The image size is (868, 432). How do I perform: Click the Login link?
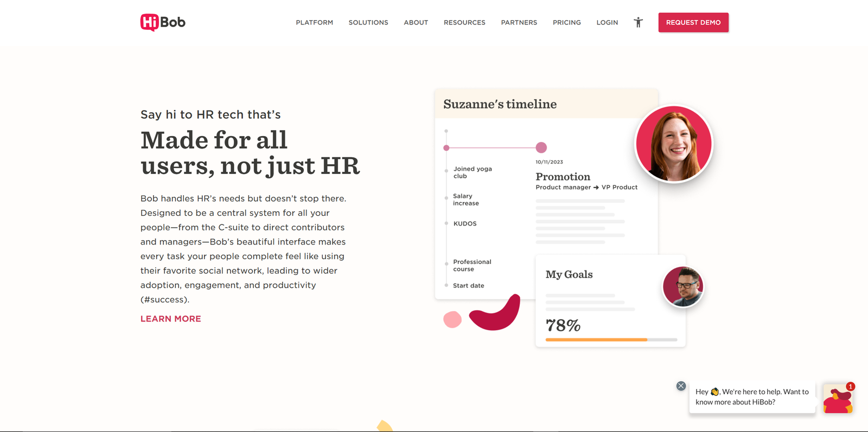point(607,22)
